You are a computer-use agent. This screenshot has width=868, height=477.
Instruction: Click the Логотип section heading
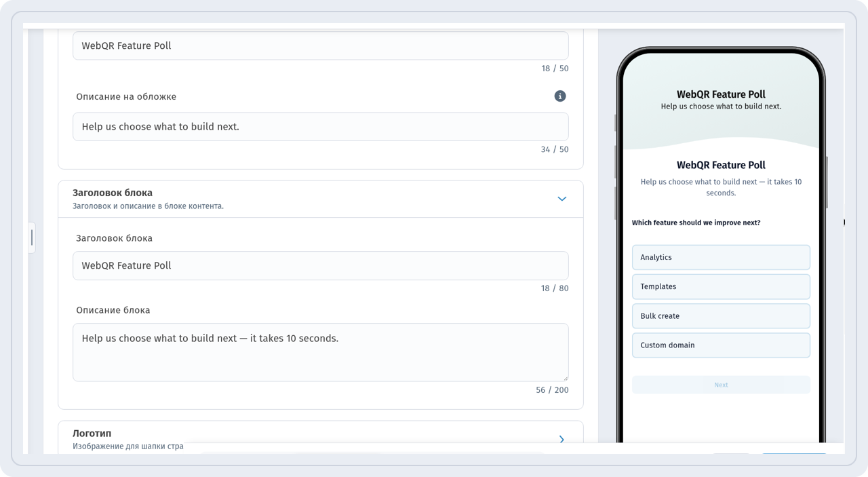[92, 433]
